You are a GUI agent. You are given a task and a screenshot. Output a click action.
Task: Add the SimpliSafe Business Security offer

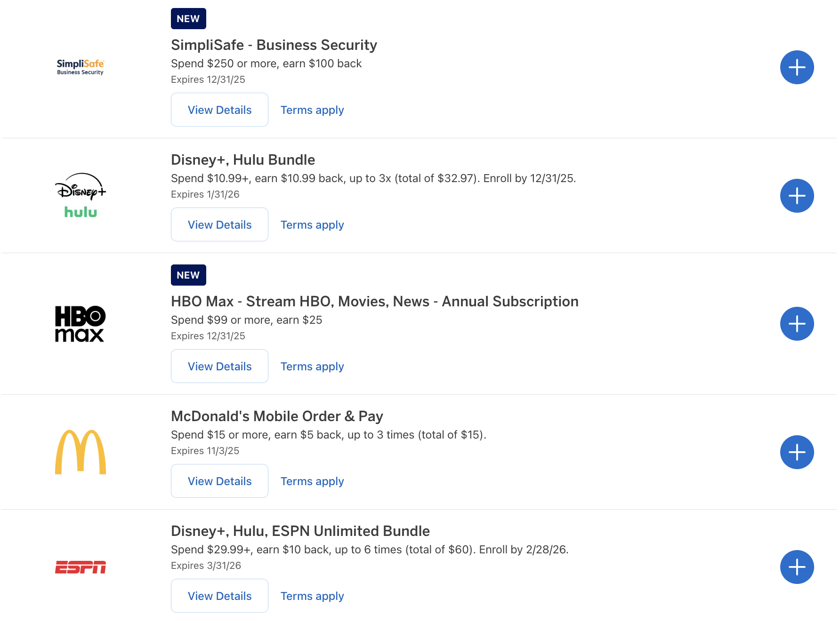point(797,67)
